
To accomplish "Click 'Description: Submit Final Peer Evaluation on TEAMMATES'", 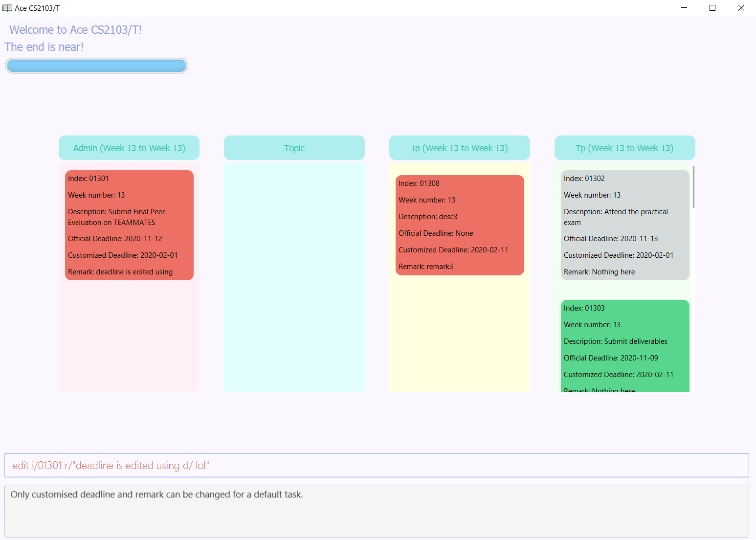I will 116,217.
